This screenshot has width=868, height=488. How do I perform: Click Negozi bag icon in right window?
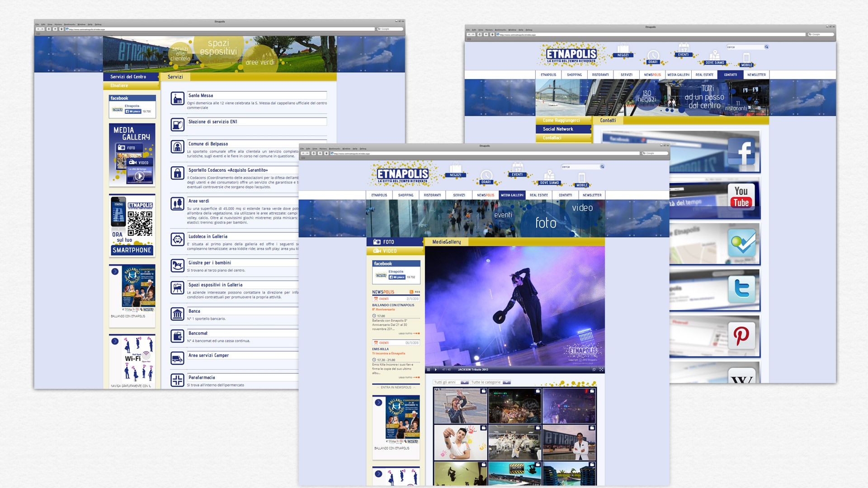(x=623, y=50)
